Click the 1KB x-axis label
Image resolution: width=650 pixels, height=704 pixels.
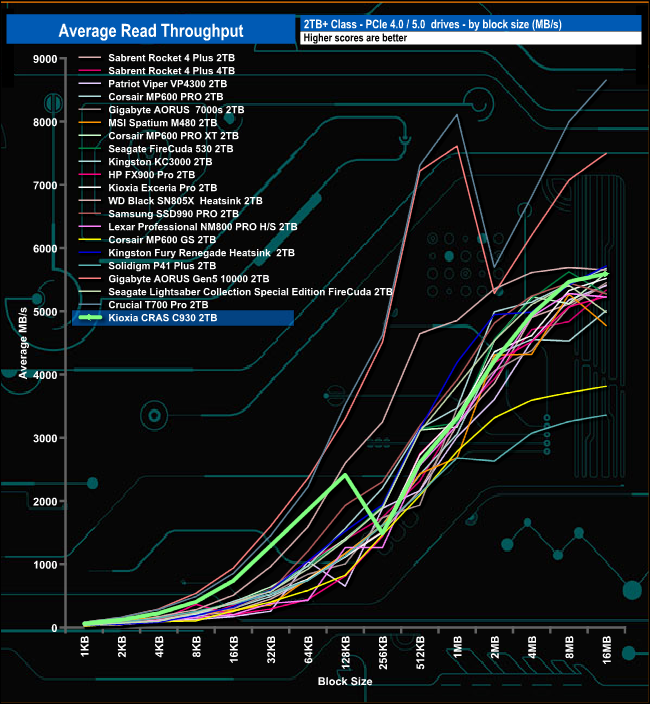click(x=85, y=647)
